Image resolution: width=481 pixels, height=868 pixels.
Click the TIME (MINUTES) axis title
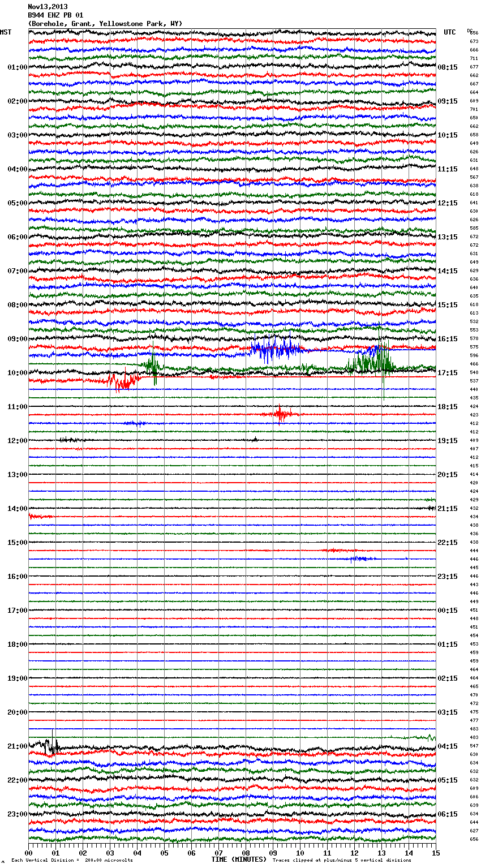coord(239,860)
